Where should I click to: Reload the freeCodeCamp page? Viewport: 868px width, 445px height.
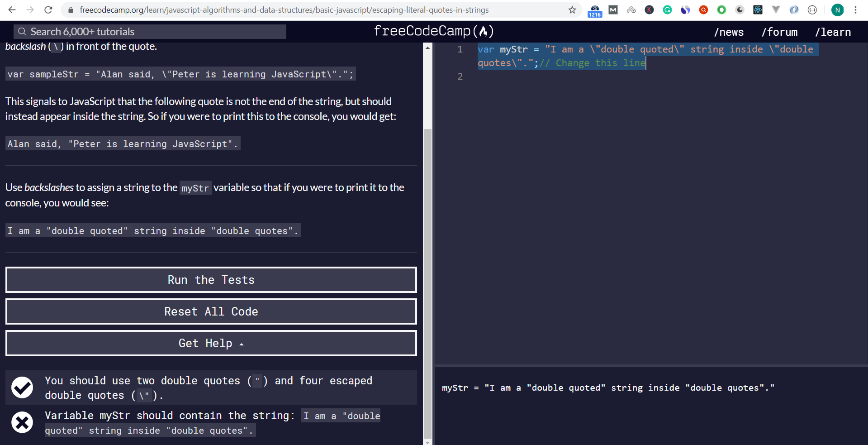pyautogui.click(x=48, y=10)
